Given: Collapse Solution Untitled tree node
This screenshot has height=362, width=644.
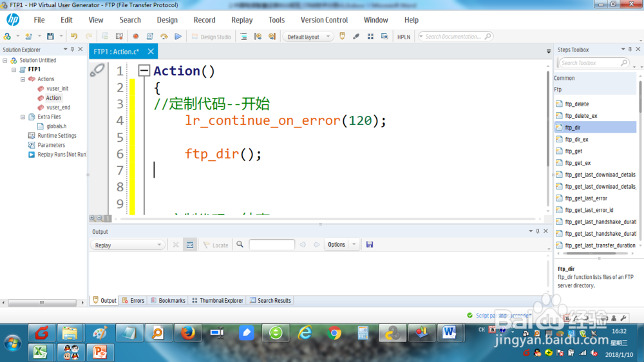Looking at the screenshot, I should (x=5, y=60).
